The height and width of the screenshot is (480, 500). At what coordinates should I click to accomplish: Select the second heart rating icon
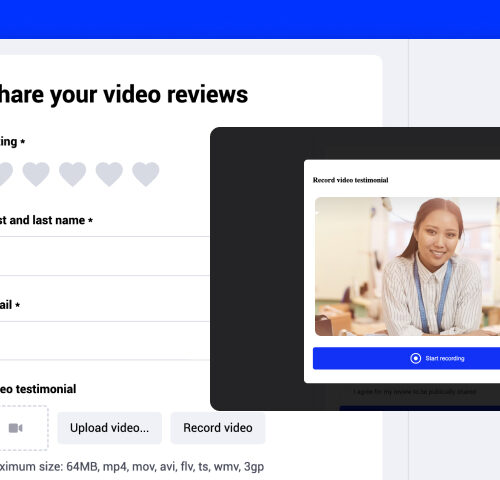36,174
